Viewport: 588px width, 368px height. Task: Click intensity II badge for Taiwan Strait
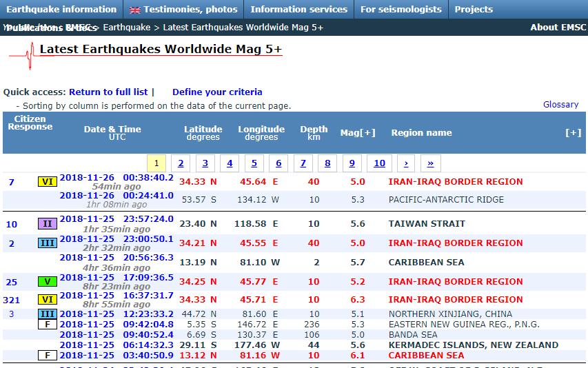point(48,224)
